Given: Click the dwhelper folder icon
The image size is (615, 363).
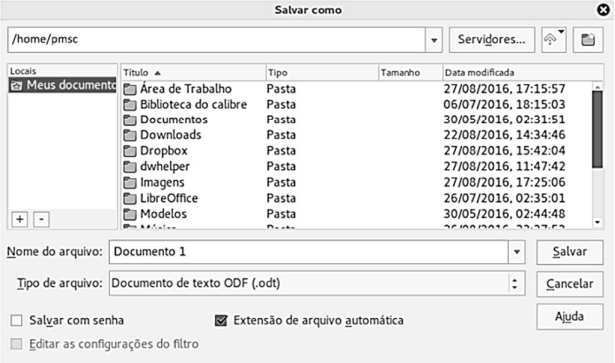Looking at the screenshot, I should pos(130,167).
